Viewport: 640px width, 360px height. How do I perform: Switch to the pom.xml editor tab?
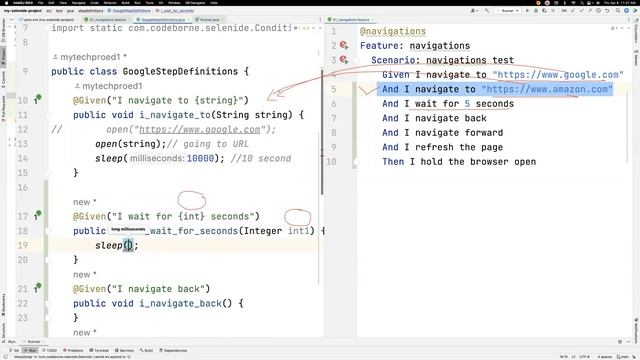pyautogui.click(x=48, y=20)
